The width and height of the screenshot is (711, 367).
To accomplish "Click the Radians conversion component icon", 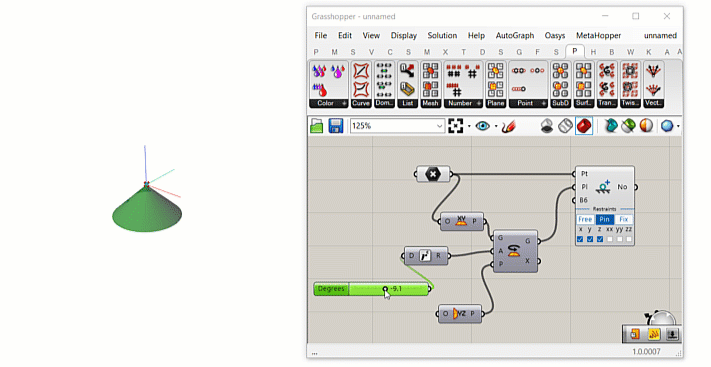I will (425, 256).
